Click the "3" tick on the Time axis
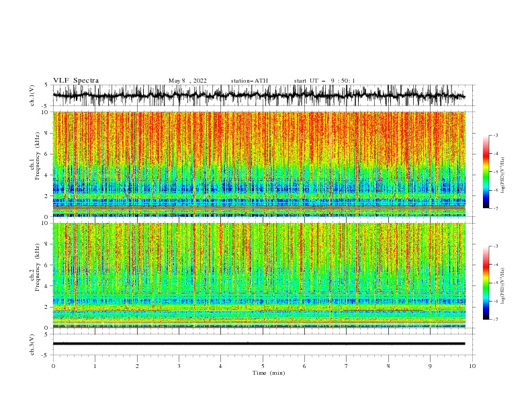532x411 pixels. click(x=179, y=366)
